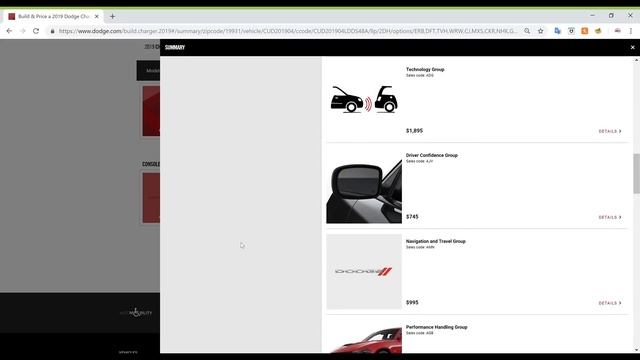
Task: Click the Performance Handling Group car image
Action: 364,339
